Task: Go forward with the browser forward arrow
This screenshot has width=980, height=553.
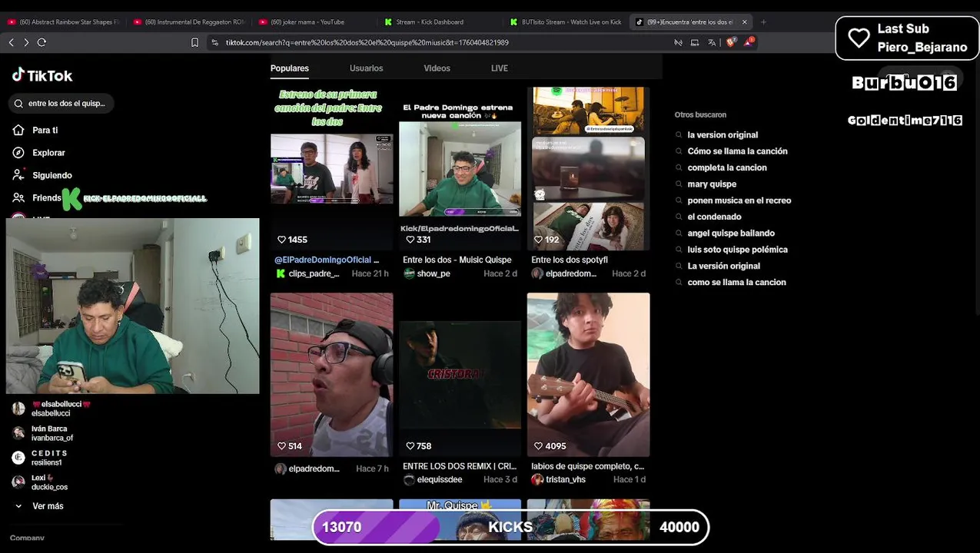Action: coord(26,43)
